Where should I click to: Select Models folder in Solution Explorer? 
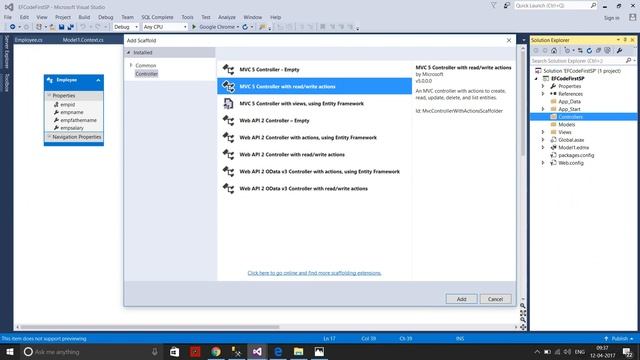click(x=567, y=124)
